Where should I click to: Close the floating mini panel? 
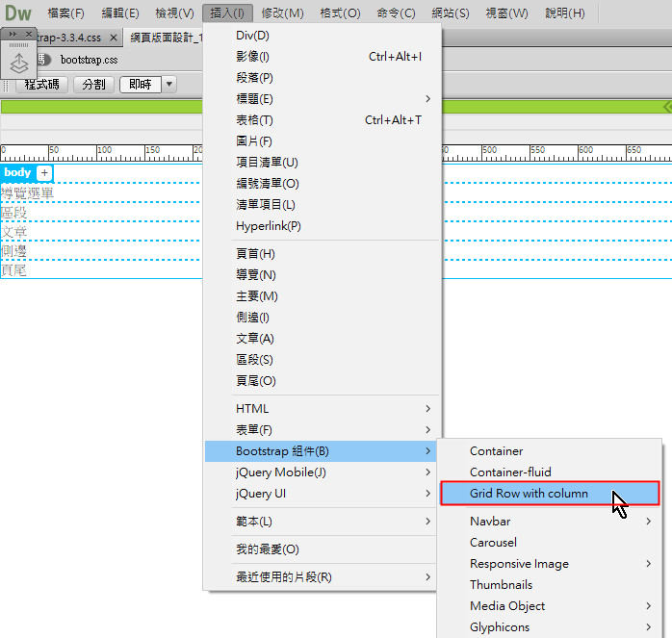click(x=29, y=34)
